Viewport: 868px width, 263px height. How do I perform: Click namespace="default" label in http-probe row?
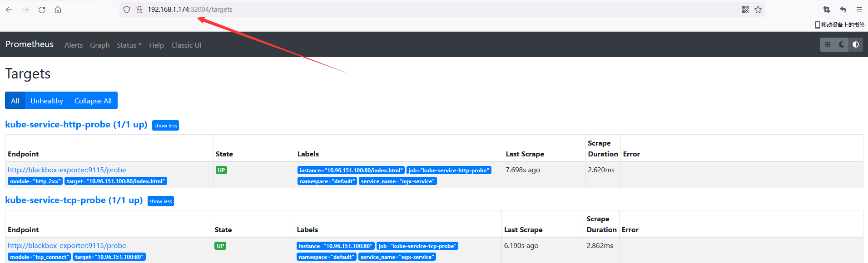[327, 181]
